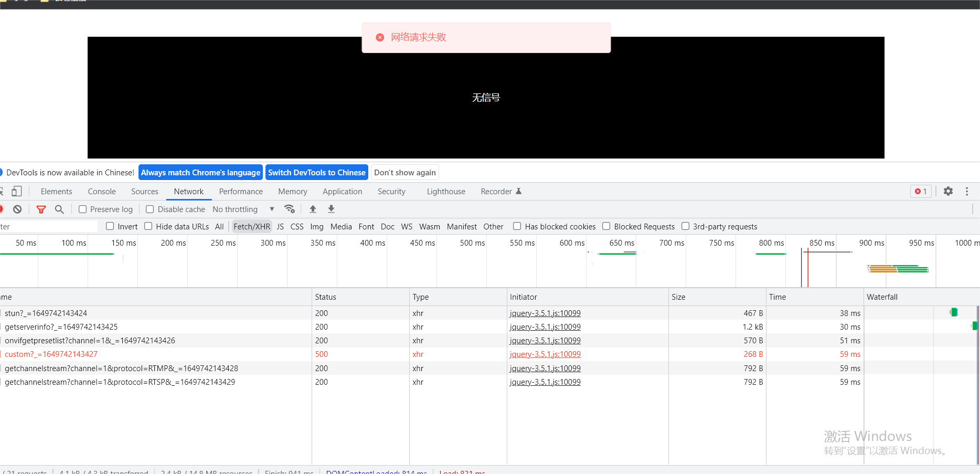Image resolution: width=980 pixels, height=474 pixels.
Task: Select the failed custom? request row
Action: point(489,354)
